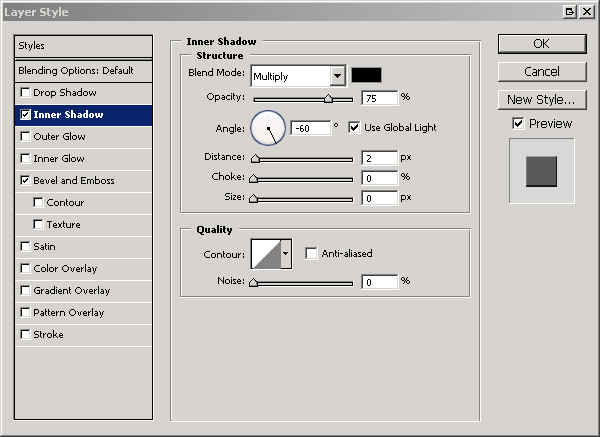Click the black shadow color swatch

[x=366, y=76]
